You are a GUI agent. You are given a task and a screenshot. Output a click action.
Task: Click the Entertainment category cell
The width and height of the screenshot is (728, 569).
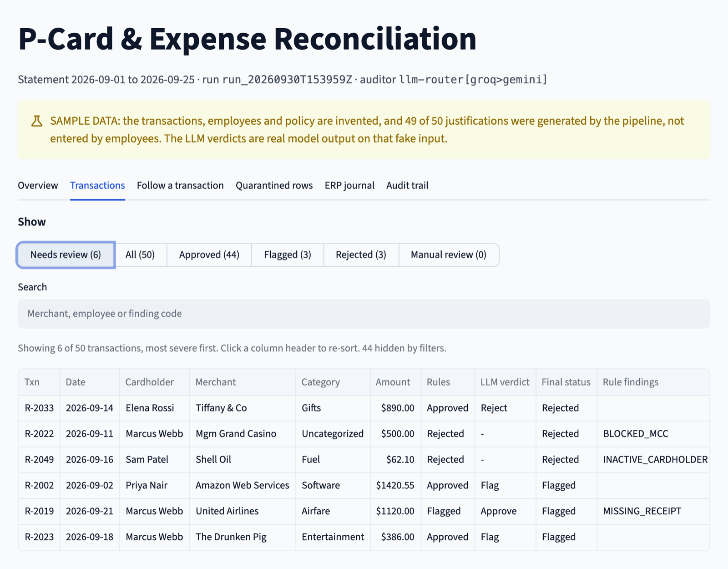(x=333, y=537)
